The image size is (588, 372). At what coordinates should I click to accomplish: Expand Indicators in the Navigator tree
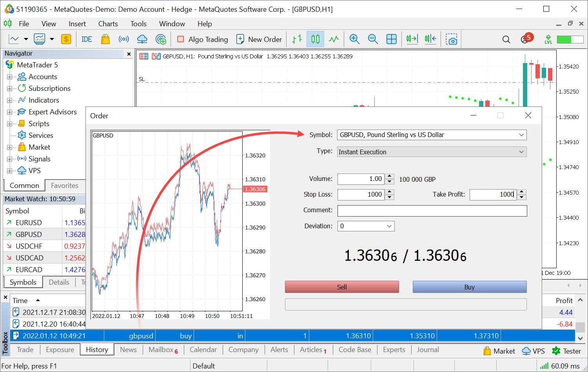click(x=9, y=100)
